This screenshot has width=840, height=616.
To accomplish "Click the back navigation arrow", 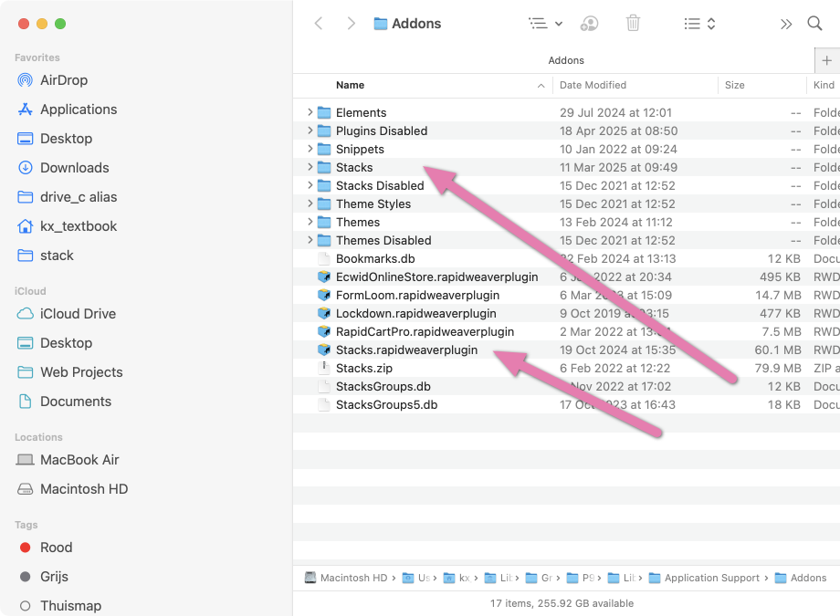I will (x=319, y=24).
